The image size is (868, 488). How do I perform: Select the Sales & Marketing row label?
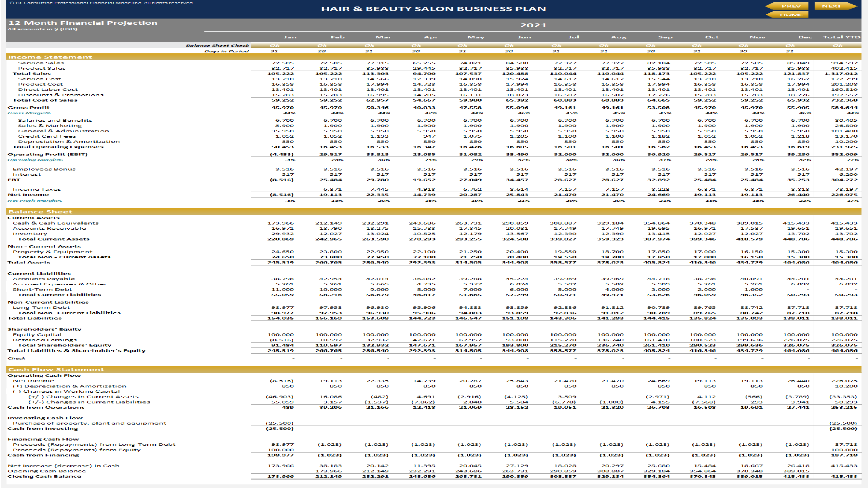tap(50, 126)
